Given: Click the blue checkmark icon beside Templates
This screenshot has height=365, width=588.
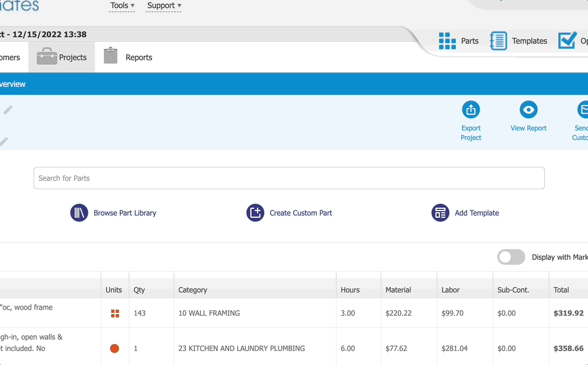Looking at the screenshot, I should click(567, 40).
